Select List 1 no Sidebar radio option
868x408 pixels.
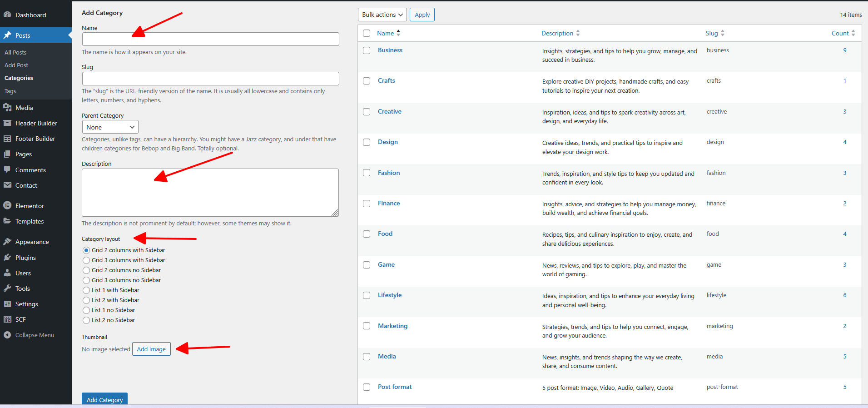(x=86, y=310)
